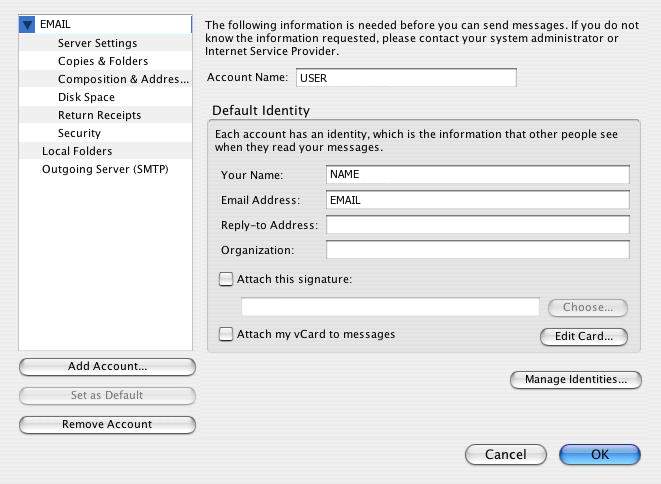Click the Reply-to Address field
The image size is (661, 484).
[478, 225]
